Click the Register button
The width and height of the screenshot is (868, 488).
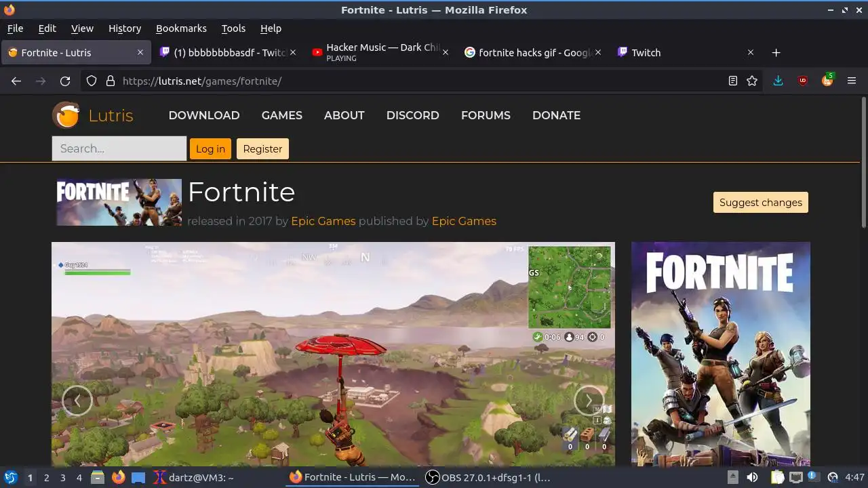point(262,149)
